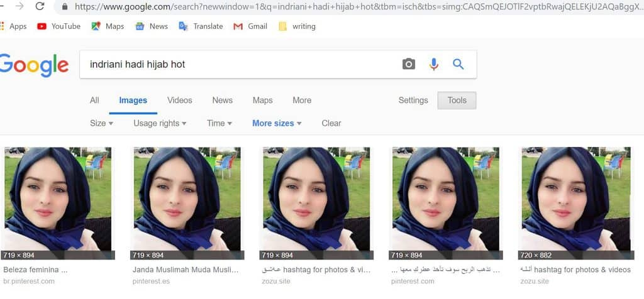Expand the Time filter dropdown

pyautogui.click(x=219, y=123)
